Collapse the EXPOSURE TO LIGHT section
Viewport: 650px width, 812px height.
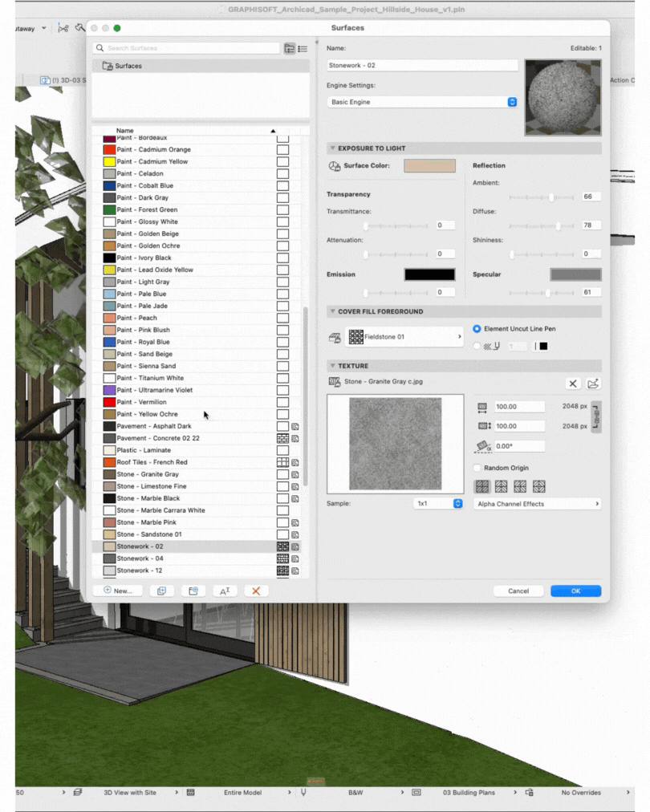click(x=332, y=148)
